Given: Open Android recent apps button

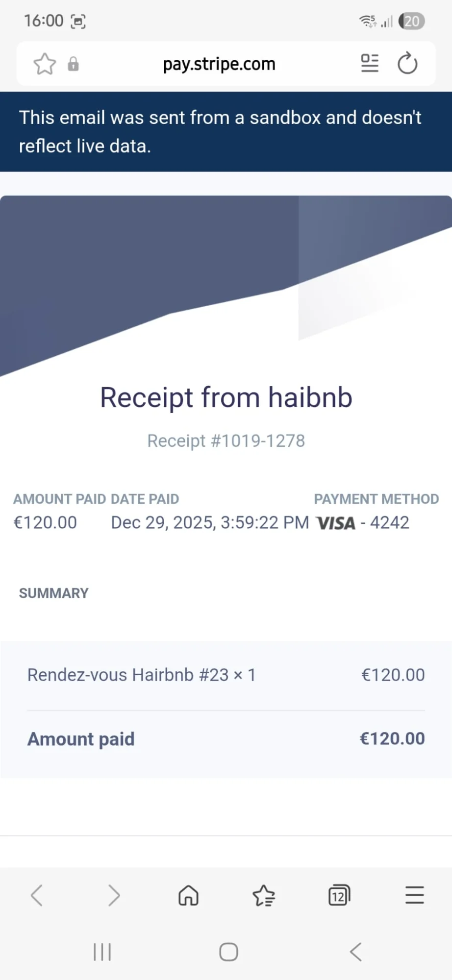Looking at the screenshot, I should 102,952.
